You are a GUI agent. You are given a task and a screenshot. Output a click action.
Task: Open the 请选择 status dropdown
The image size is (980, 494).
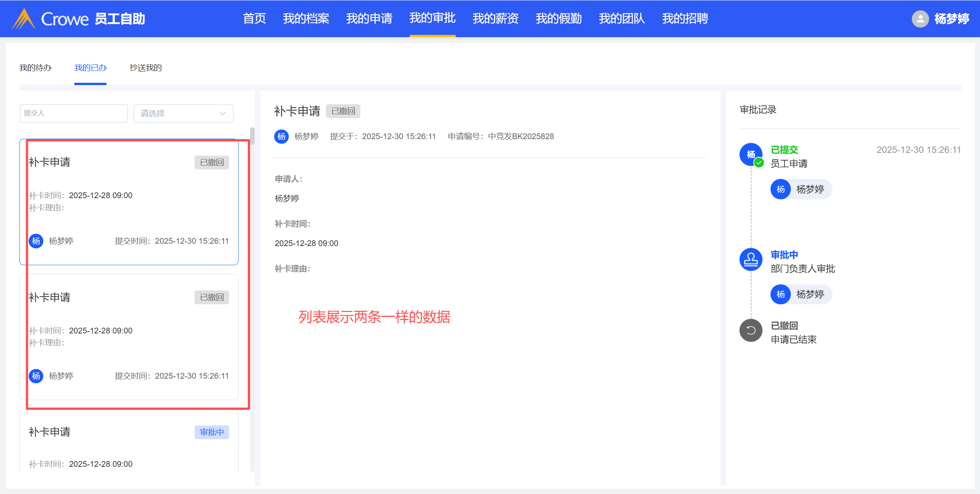tap(183, 113)
